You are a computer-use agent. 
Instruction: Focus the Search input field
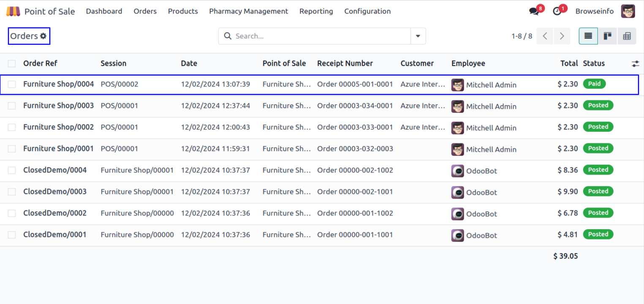coord(321,36)
